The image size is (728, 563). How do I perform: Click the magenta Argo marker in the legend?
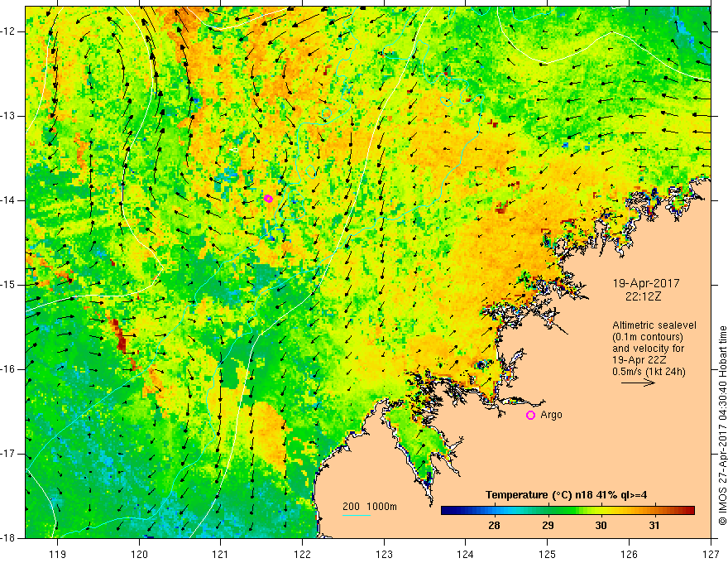coord(530,415)
